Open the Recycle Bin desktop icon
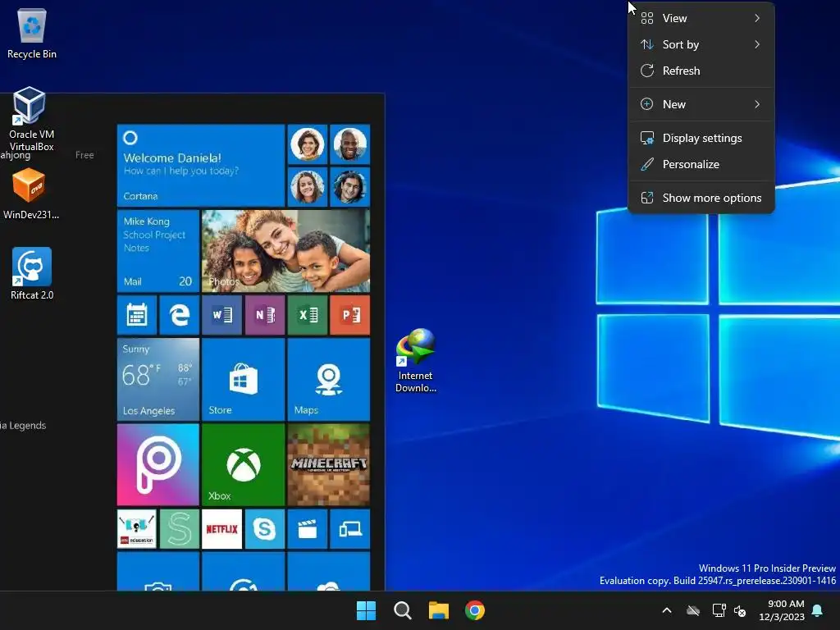The image size is (840, 630). 32,34
